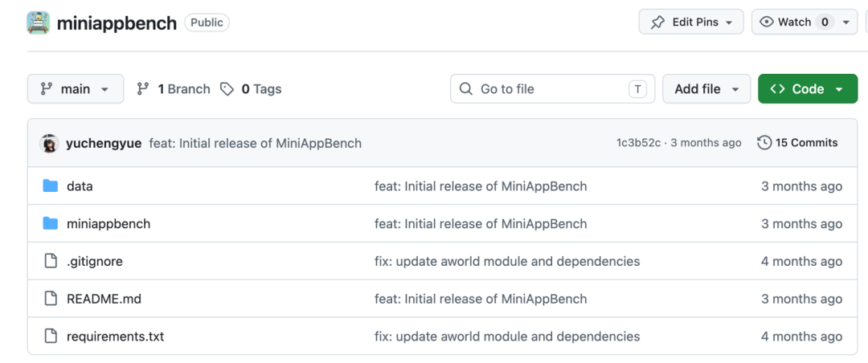868x363 pixels.
Task: Expand the Code button caret
Action: [x=838, y=89]
